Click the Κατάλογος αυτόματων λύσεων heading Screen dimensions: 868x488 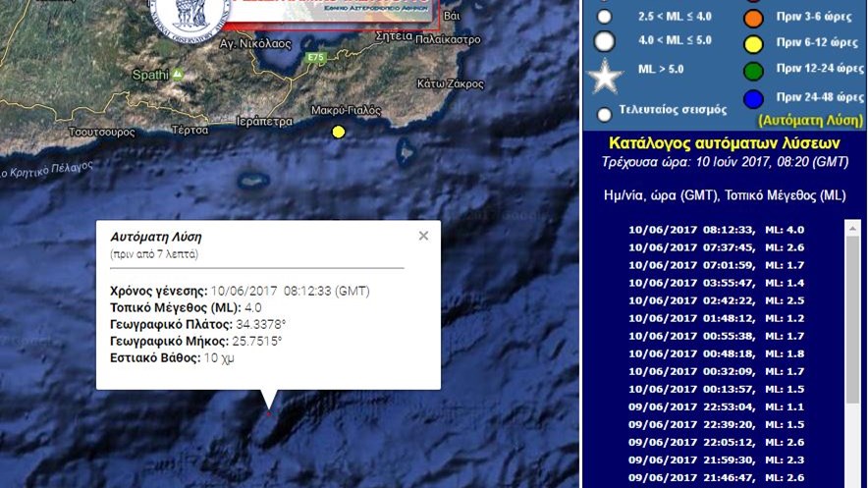point(724,143)
